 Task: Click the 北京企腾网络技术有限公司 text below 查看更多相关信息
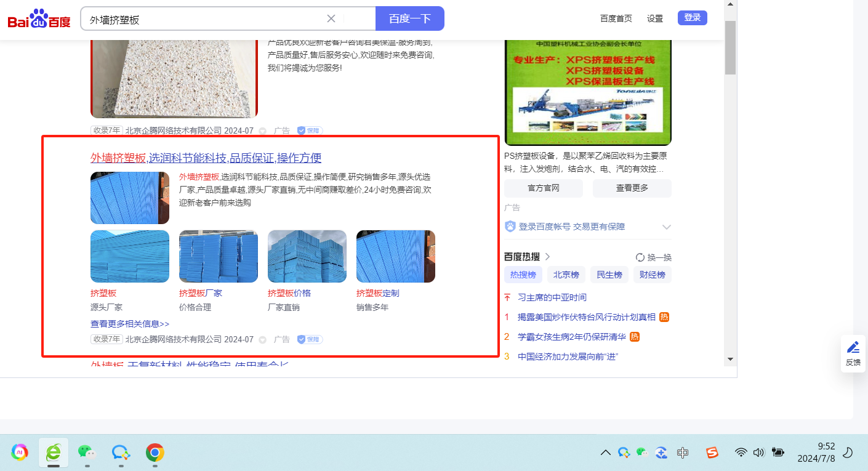point(174,339)
